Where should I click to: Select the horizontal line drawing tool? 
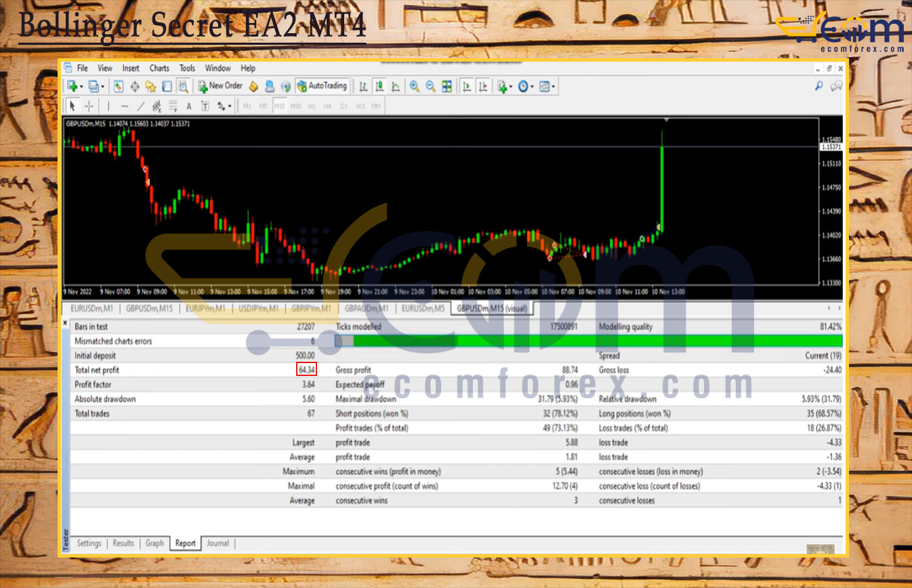coord(124,106)
